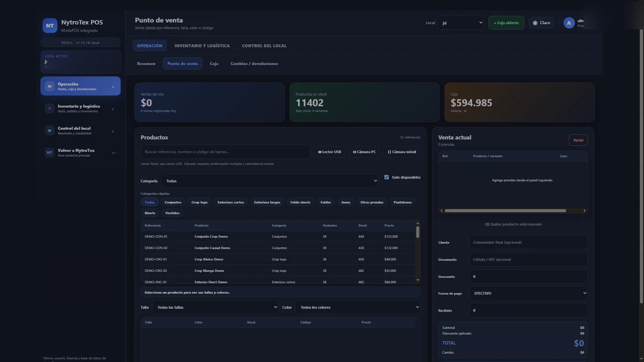Click the Lector USB button
644x362 pixels.
click(x=330, y=152)
